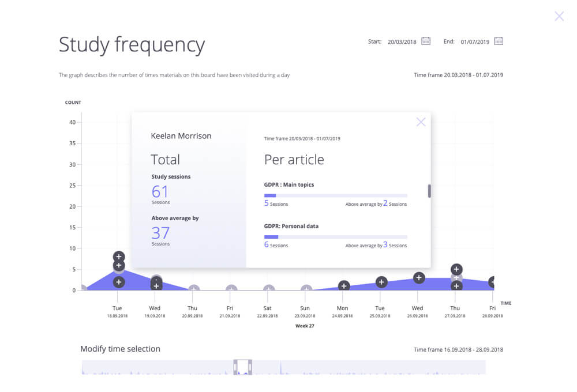Click the 'GDPR : Main topics' article title

pyautogui.click(x=289, y=184)
